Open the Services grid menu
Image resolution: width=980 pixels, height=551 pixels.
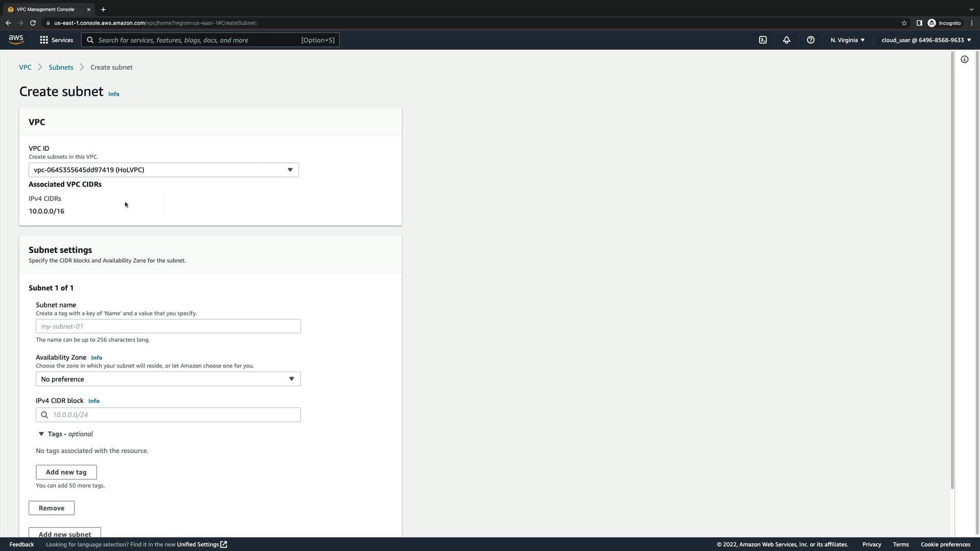56,40
